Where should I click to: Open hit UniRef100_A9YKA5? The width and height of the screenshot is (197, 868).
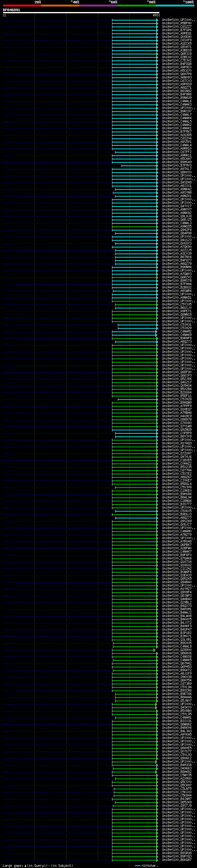(176, 735)
